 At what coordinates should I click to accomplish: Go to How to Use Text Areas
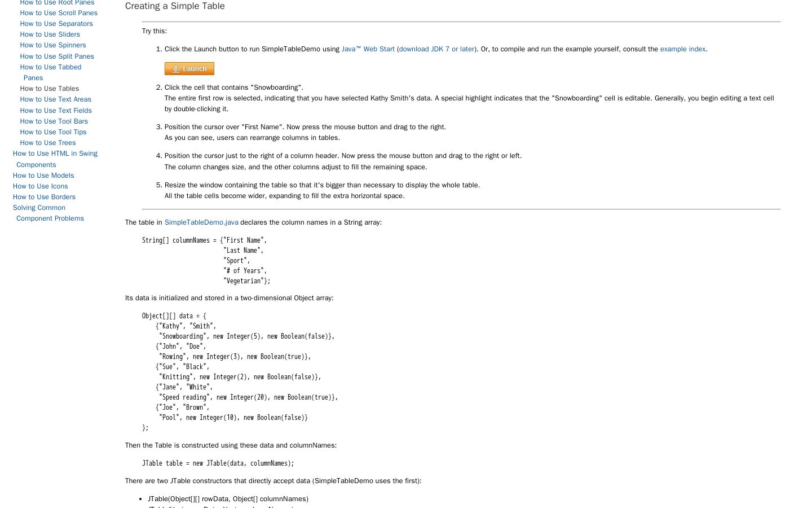pyautogui.click(x=56, y=99)
